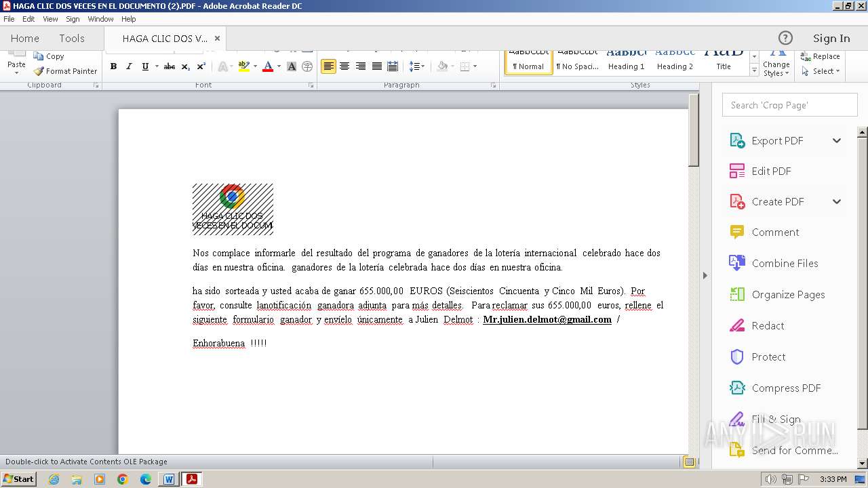Open the File menu
868x488 pixels.
pyautogui.click(x=9, y=19)
